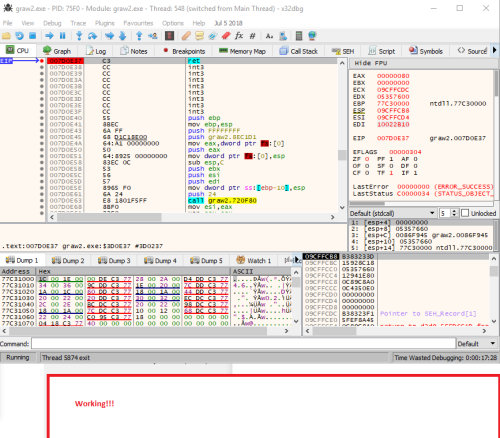Click the Hide FPU button

[371, 63]
